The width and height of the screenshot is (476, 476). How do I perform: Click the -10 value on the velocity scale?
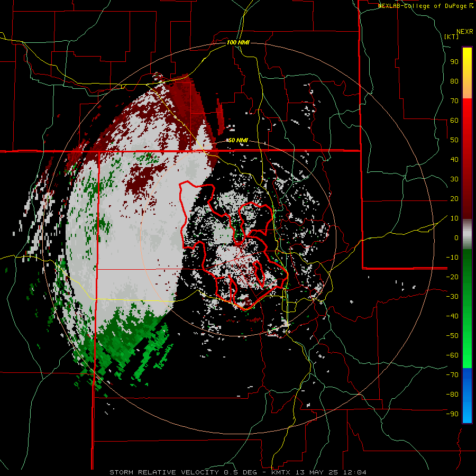(452, 258)
